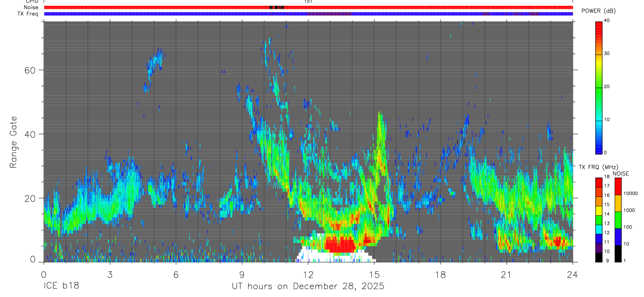Click the black 9–10 MHz frequency swatch
This screenshot has height=297, width=644.
click(599, 257)
